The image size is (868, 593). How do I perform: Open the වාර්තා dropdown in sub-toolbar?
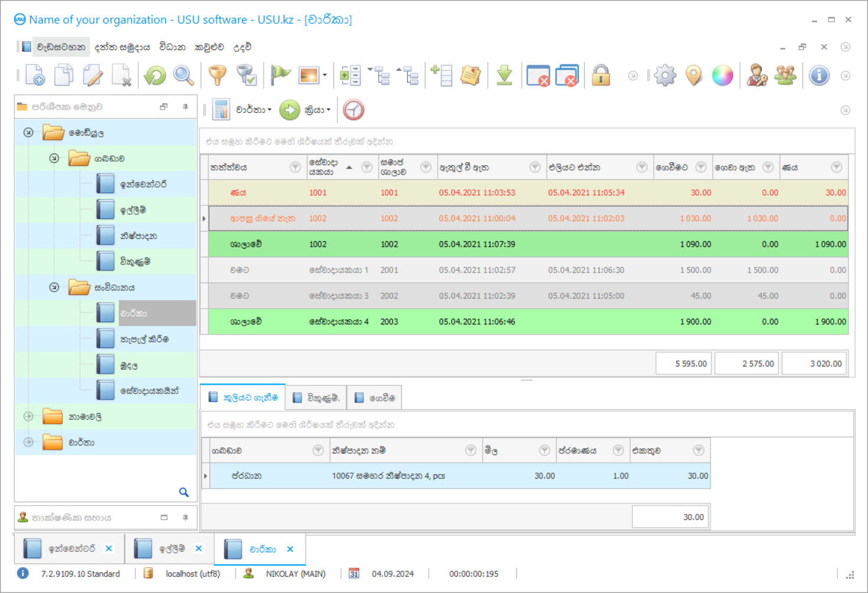coord(254,110)
